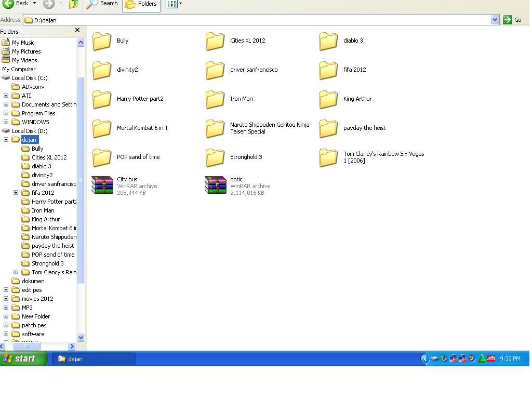Click the Folders tree scroll-right arrow
Image resolution: width=532 pixels, height=399 pixels.
tap(72, 347)
